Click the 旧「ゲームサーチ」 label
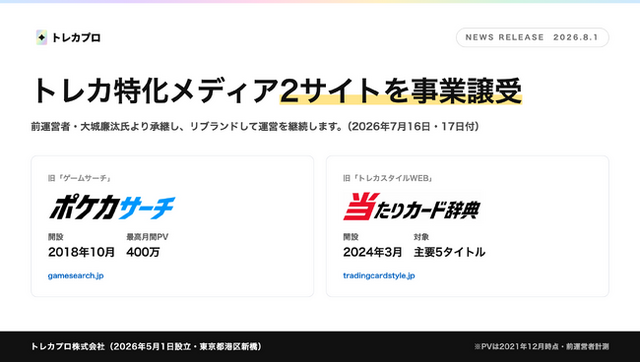This screenshot has height=362, width=640. (80, 178)
